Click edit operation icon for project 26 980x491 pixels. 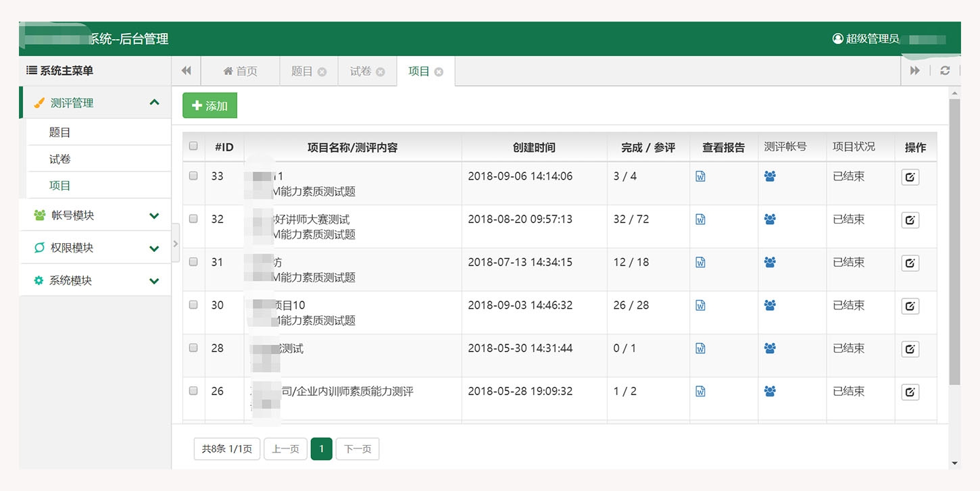[x=910, y=392]
